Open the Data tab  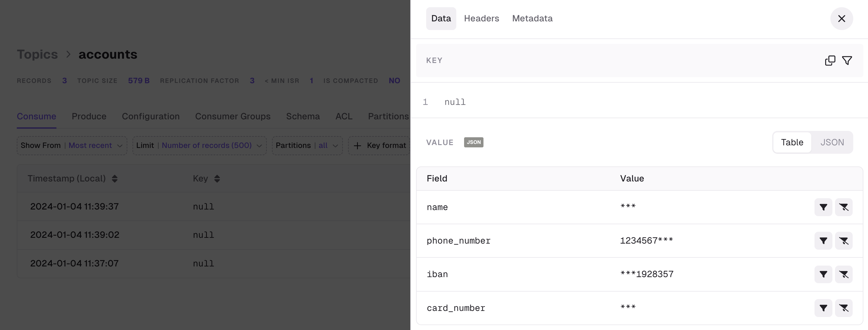pyautogui.click(x=441, y=18)
